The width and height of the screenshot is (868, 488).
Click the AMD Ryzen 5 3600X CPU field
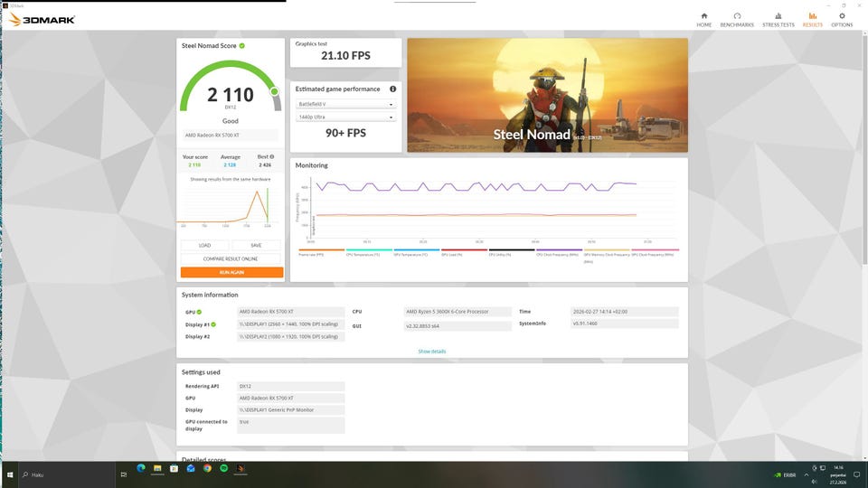pyautogui.click(x=458, y=312)
